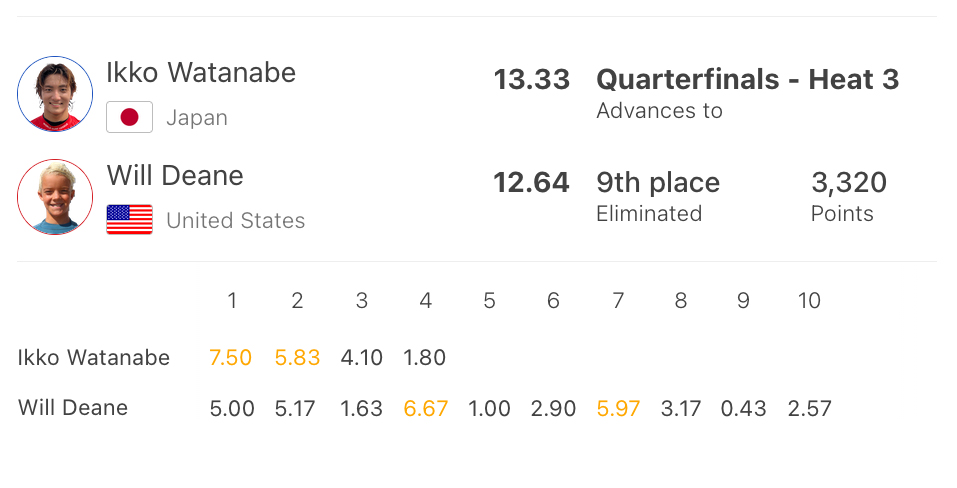This screenshot has width=957, height=488.
Task: Select Watanabe's highlighted 7.50 wave score
Action: pyautogui.click(x=231, y=358)
